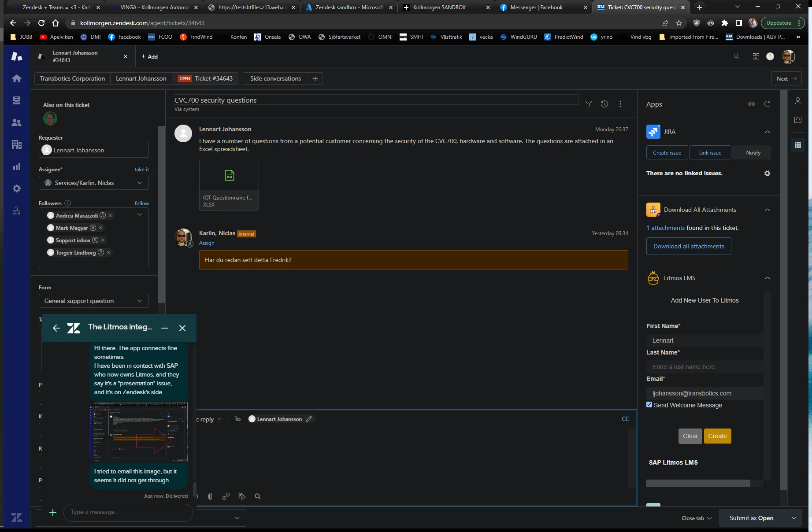The width and height of the screenshot is (812, 532).
Task: Reload the apps with refresh icon
Action: (767, 104)
